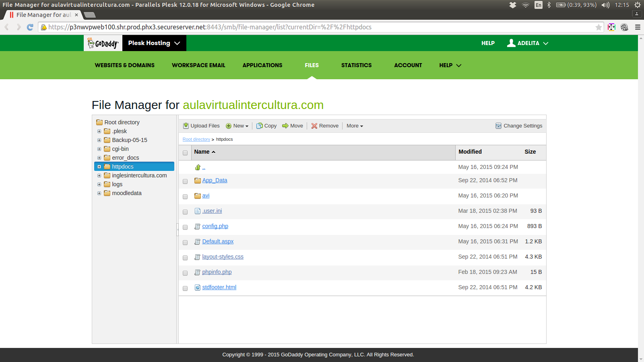Open the config.php file link

(x=215, y=226)
